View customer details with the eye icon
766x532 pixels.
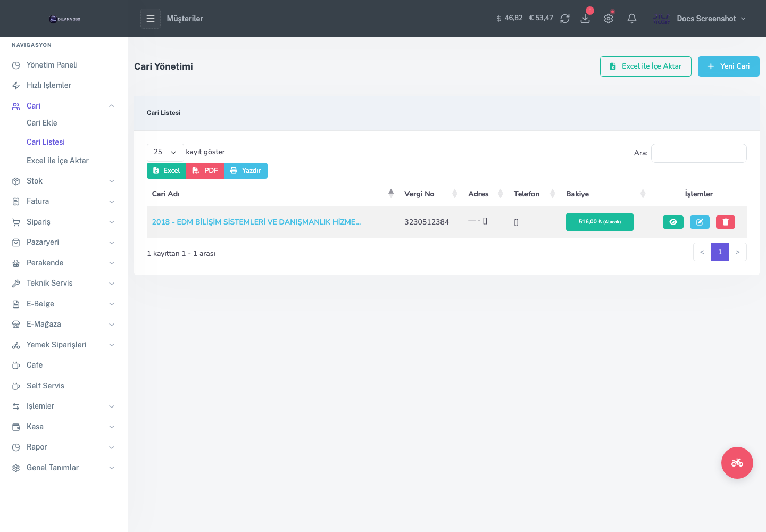(673, 222)
